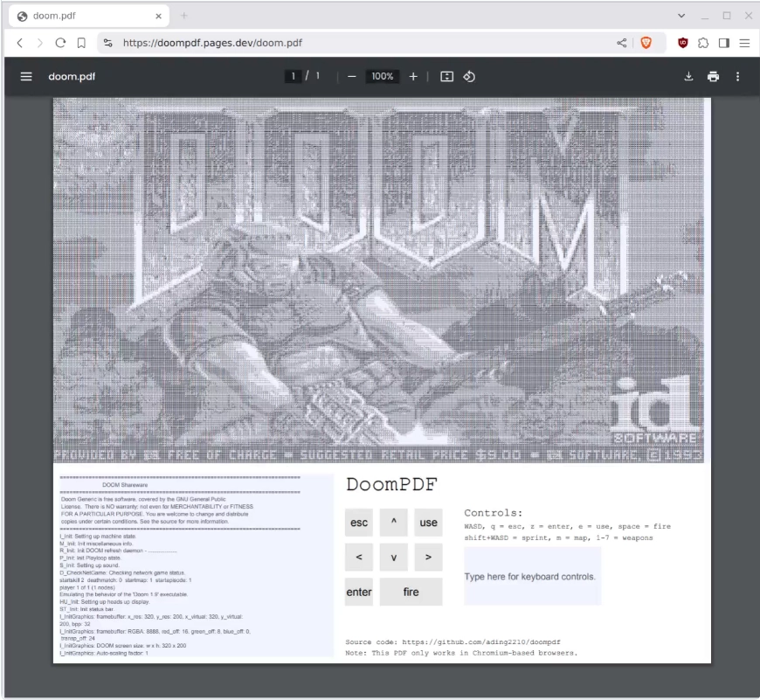This screenshot has width=760, height=700.
Task: Go back in browser history
Action: (20, 43)
